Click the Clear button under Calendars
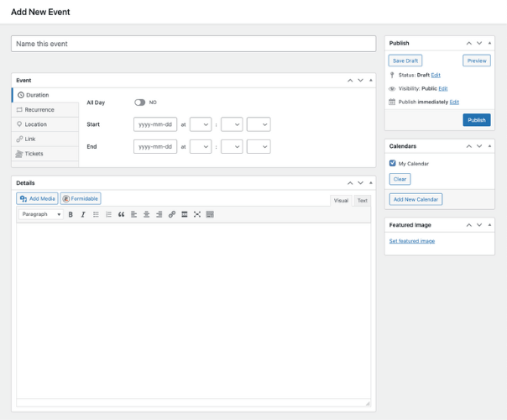507x420 pixels. coord(400,179)
